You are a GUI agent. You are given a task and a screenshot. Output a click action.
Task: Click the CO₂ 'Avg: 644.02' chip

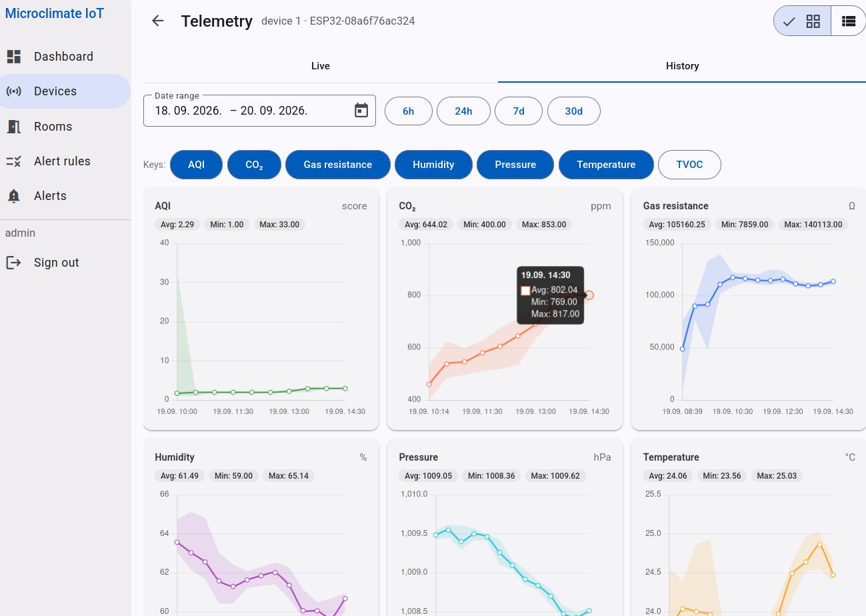(x=426, y=225)
